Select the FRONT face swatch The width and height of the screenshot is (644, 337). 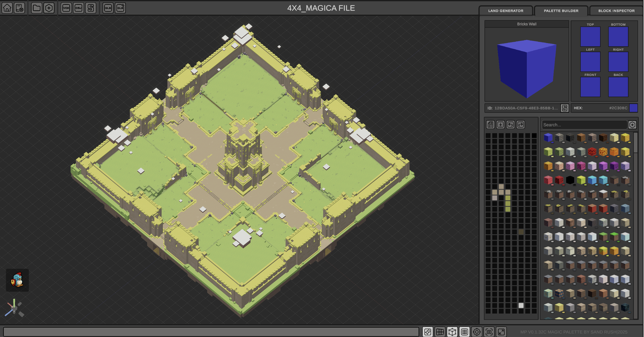coord(590,87)
